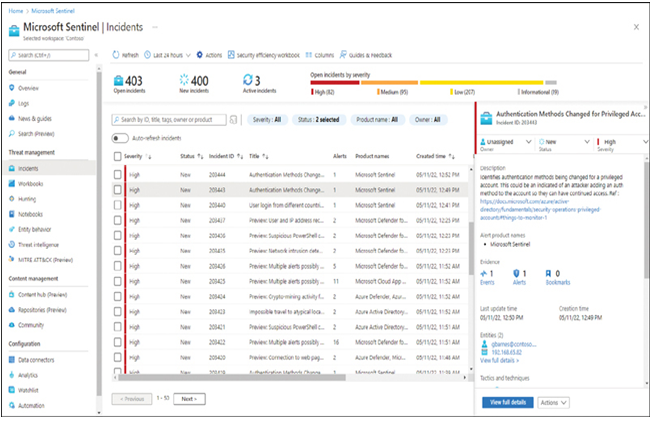653x421 pixels.
Task: Select checkbox for incident 203444
Action: coord(117,175)
